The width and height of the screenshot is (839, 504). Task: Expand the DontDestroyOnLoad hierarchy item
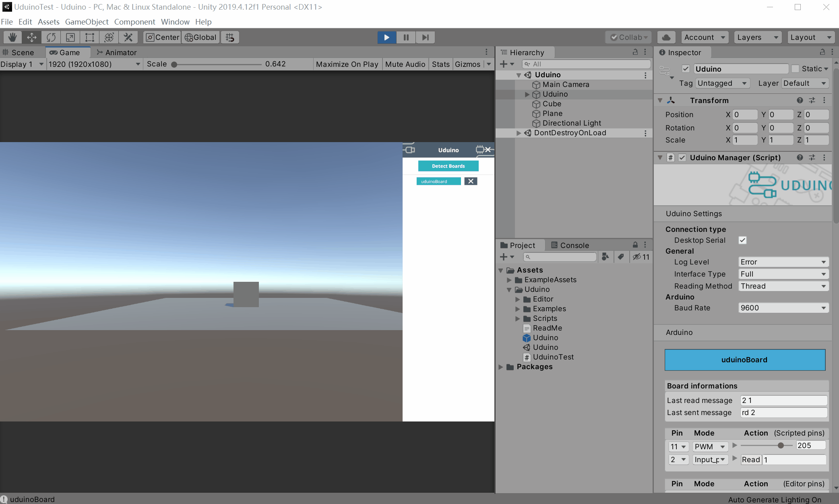(x=519, y=133)
